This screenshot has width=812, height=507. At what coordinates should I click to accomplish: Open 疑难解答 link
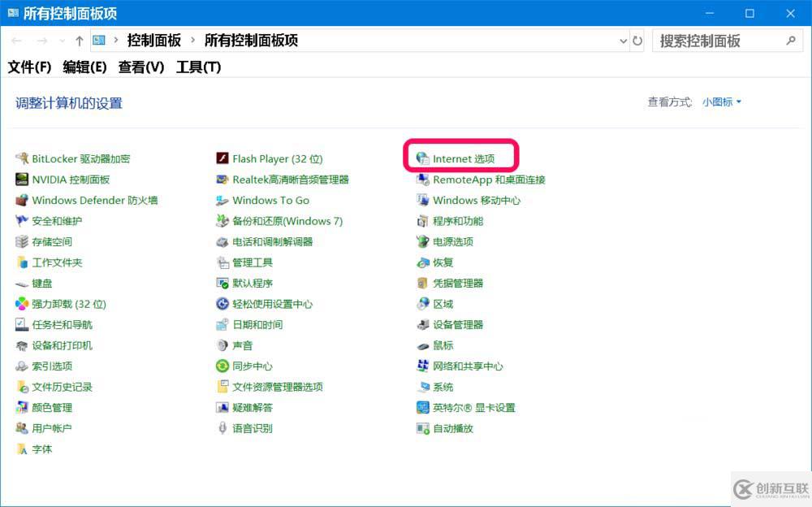tap(253, 407)
